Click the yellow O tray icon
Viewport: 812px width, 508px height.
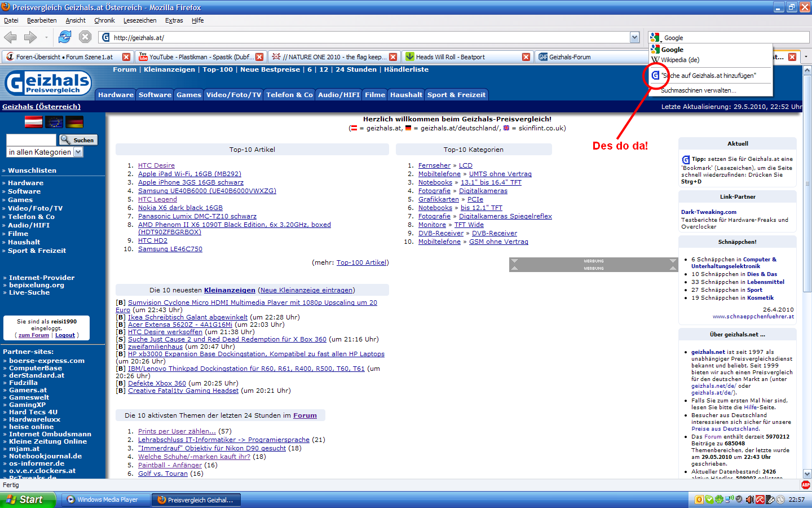(x=699, y=500)
